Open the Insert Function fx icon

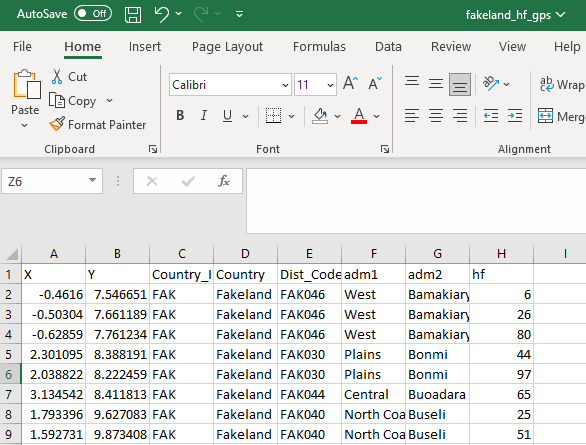coord(223,181)
